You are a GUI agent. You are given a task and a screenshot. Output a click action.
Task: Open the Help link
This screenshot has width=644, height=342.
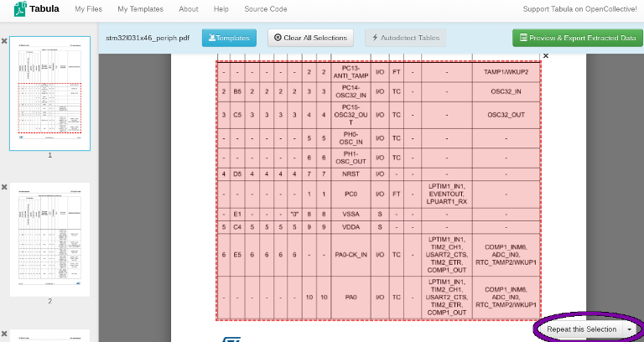(221, 9)
